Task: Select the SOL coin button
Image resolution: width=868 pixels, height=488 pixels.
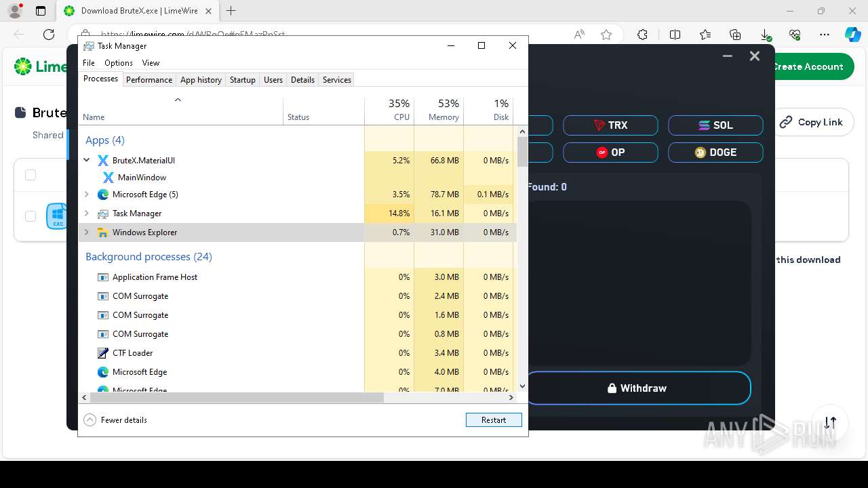Action: tap(715, 125)
